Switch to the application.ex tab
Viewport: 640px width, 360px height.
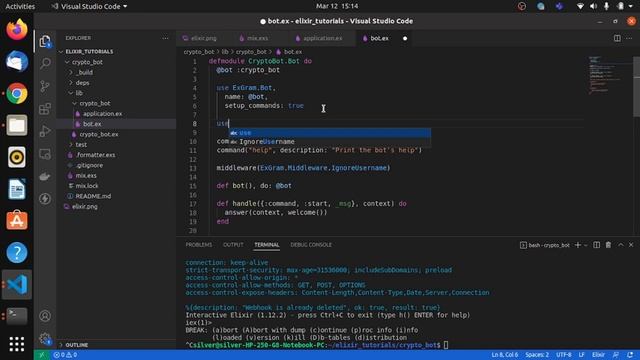click(322, 38)
